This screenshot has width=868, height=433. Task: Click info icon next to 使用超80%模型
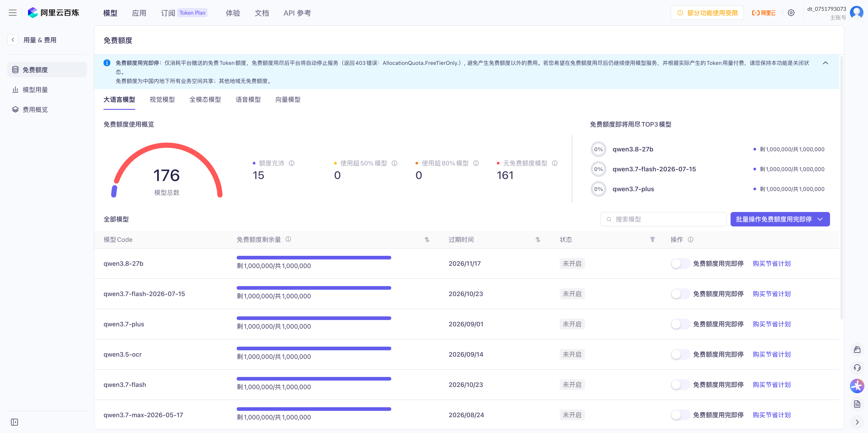pyautogui.click(x=476, y=163)
